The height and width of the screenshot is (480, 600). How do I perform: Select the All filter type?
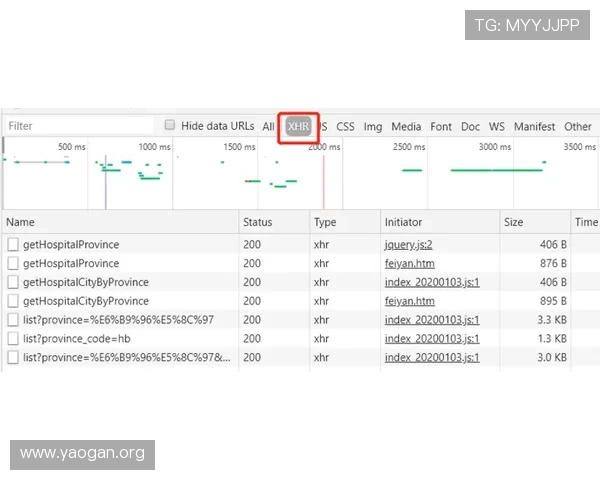click(268, 127)
